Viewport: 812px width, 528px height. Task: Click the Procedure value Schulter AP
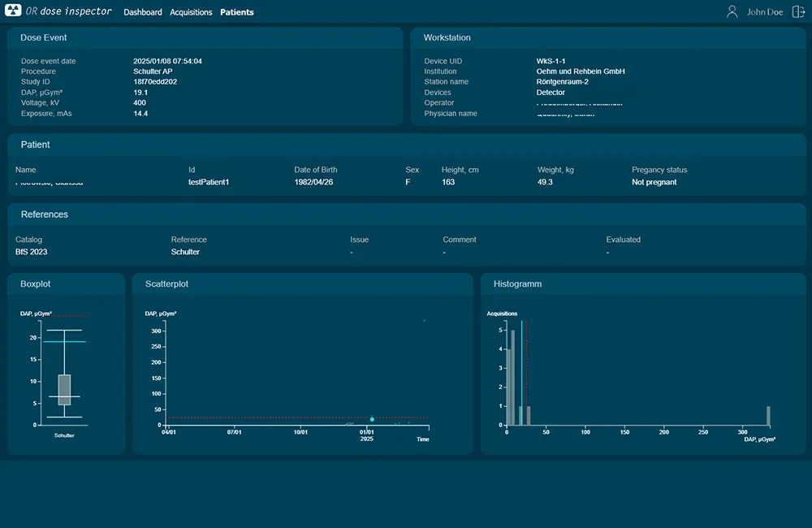[x=153, y=71]
